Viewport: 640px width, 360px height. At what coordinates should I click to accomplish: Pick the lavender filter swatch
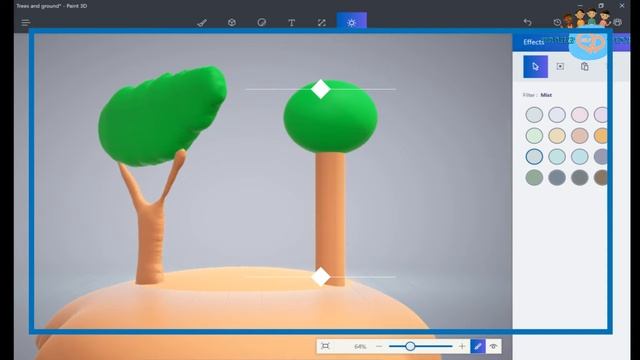(x=557, y=115)
